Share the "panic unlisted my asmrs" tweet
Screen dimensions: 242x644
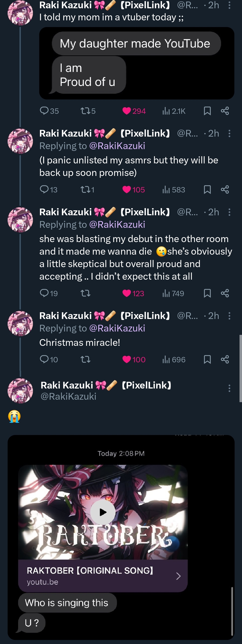pos(225,190)
